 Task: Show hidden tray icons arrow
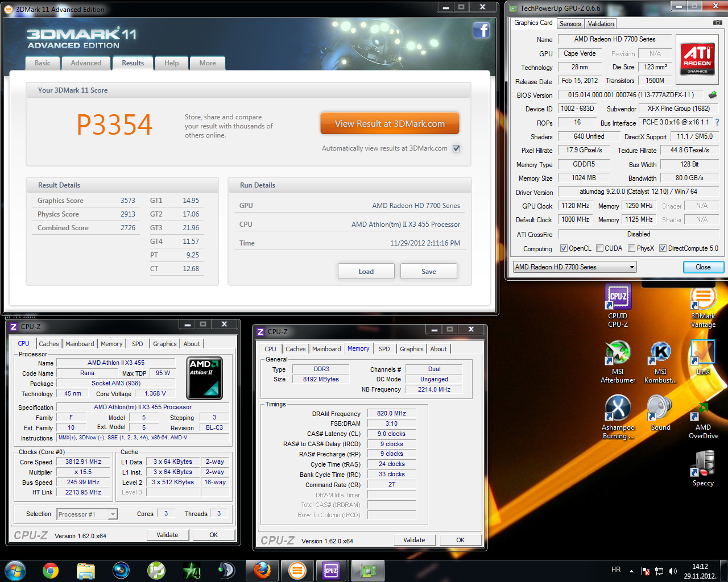click(631, 571)
